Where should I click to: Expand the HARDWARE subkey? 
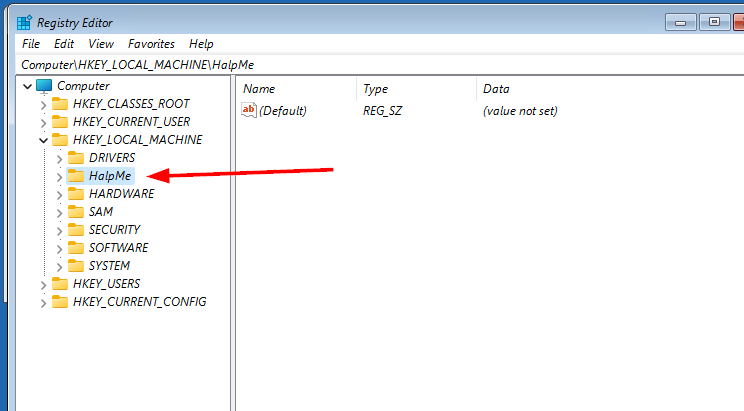click(59, 194)
